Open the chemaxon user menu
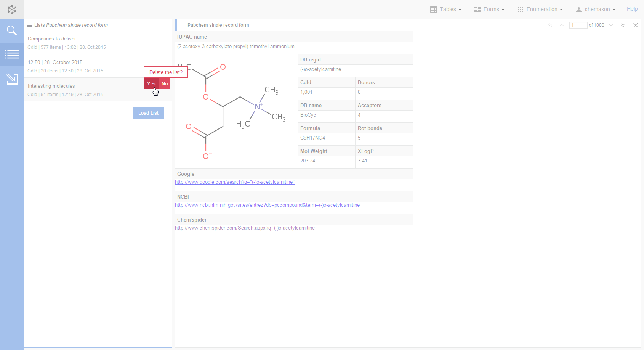644x350 pixels. (x=595, y=9)
